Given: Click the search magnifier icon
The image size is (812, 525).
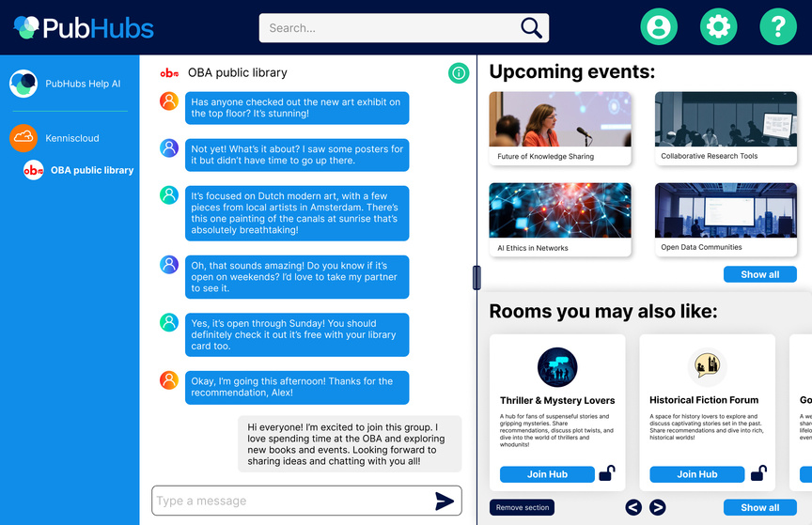Looking at the screenshot, I should [531, 28].
